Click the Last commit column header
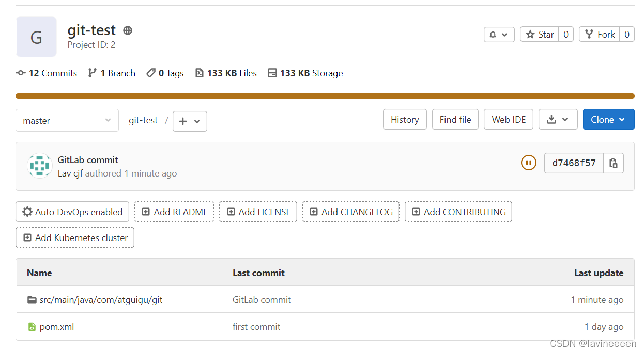The image size is (644, 352). tap(258, 273)
